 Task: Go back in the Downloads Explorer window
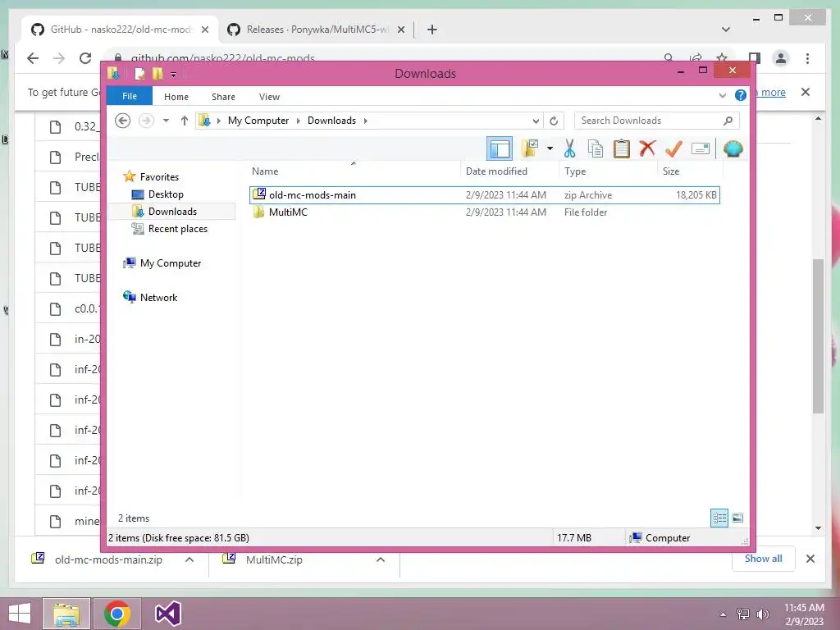[x=123, y=121]
